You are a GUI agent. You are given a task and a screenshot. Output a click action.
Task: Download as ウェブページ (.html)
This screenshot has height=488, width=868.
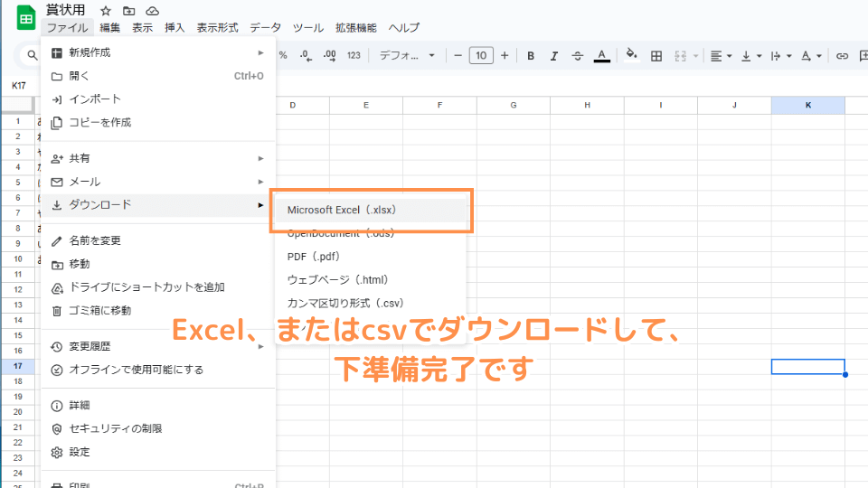pos(371,280)
